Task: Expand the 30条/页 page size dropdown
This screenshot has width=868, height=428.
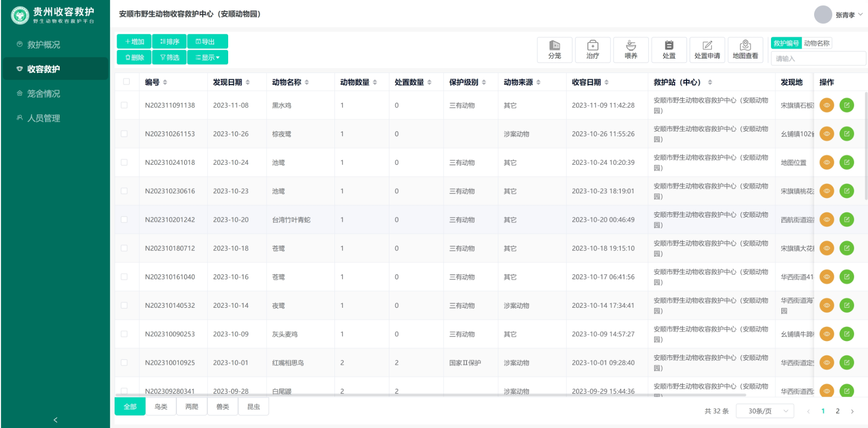Action: 765,411
